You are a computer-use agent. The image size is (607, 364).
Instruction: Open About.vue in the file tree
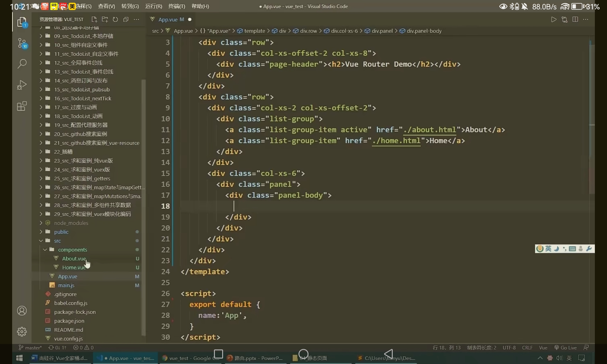pyautogui.click(x=74, y=259)
